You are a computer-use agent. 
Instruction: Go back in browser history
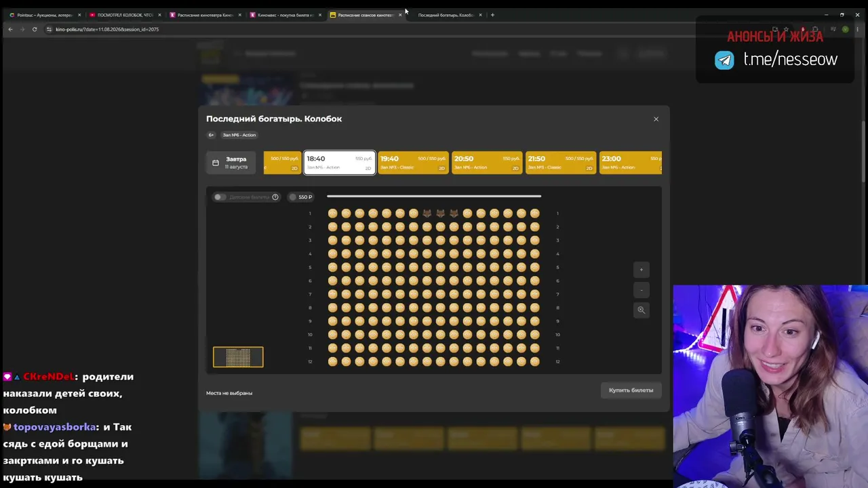[10, 29]
